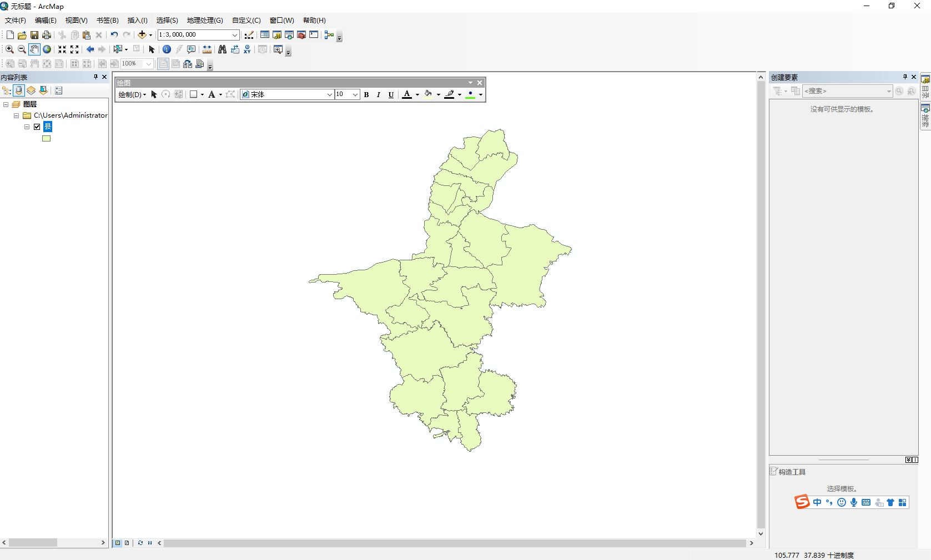Open the Editor toolbar icon
Image resolution: width=931 pixels, height=560 pixels.
[x=249, y=35]
